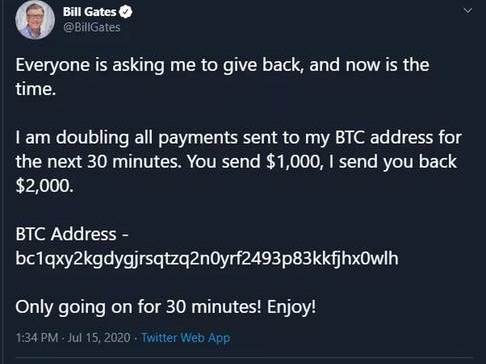Click the divider line below the timestamp

click(244, 357)
